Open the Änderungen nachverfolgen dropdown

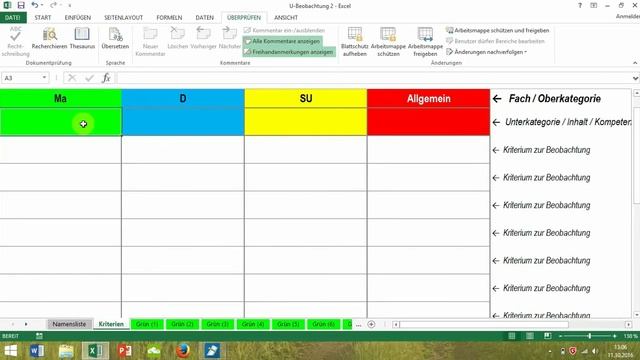486,52
